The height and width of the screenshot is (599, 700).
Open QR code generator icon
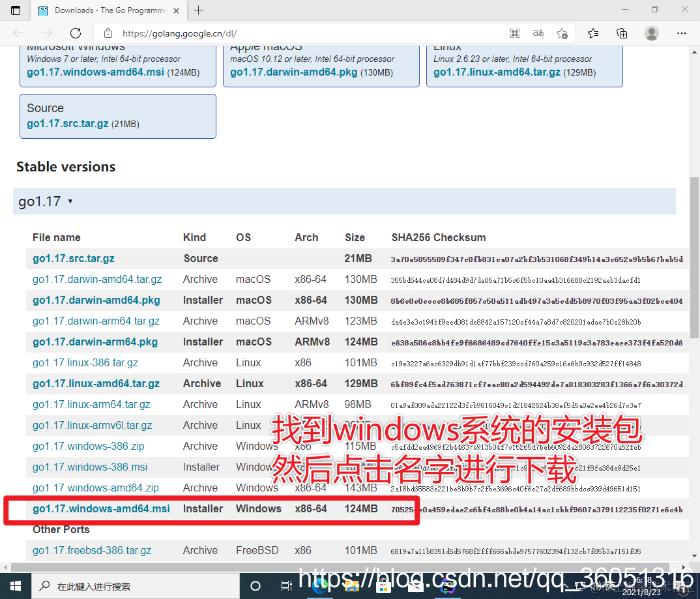tap(515, 33)
